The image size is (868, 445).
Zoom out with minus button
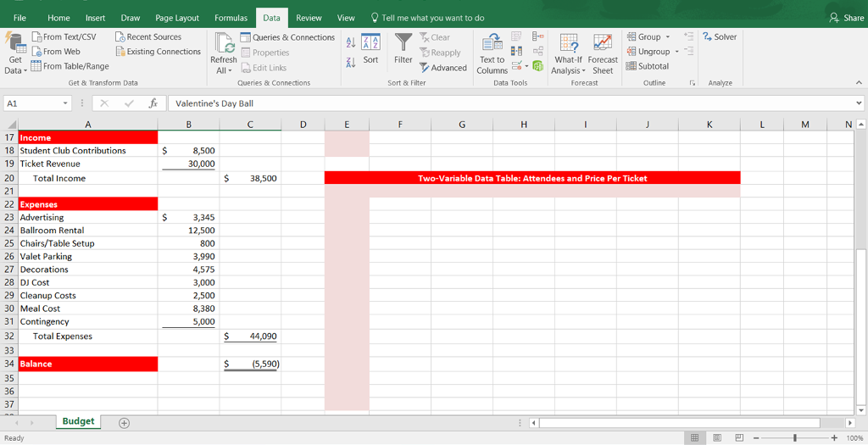(756, 438)
